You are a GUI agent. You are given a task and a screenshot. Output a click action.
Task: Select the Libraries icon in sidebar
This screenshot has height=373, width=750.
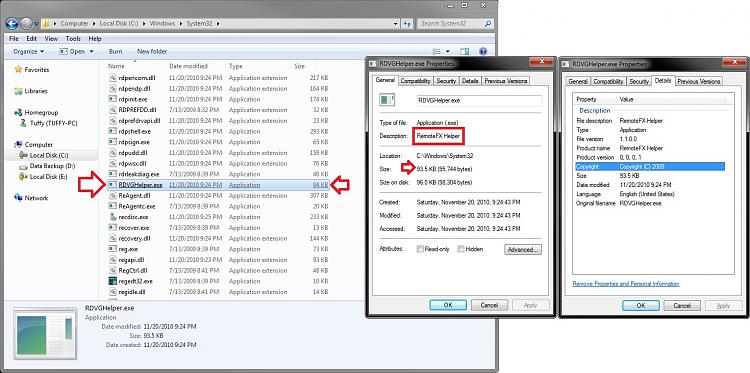pos(18,91)
